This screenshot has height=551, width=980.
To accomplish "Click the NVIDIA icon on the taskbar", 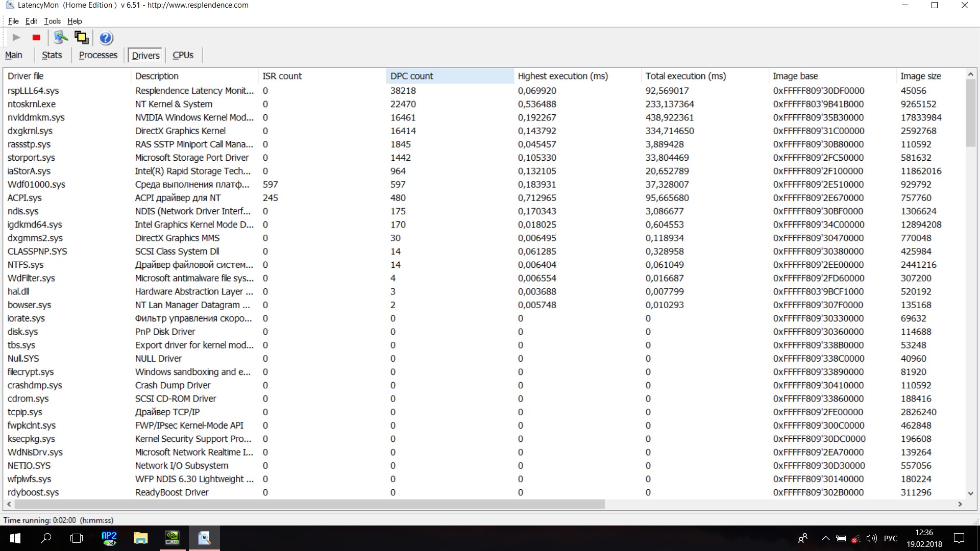I will click(x=173, y=538).
